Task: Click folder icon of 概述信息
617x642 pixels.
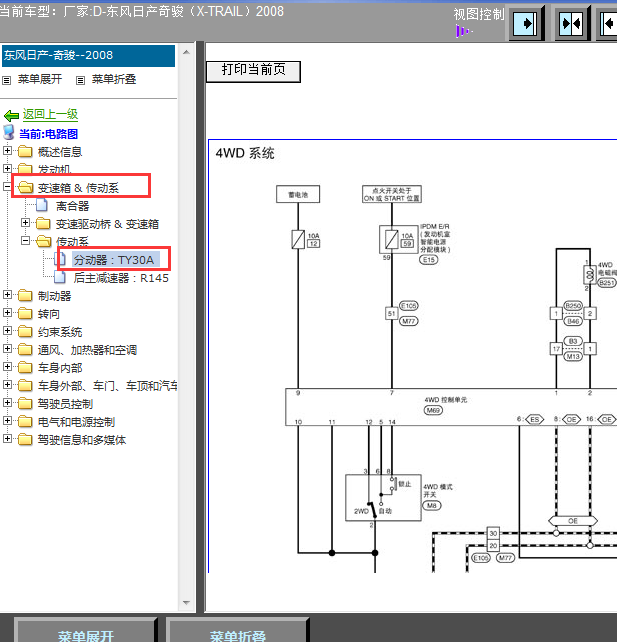Action: [25, 151]
